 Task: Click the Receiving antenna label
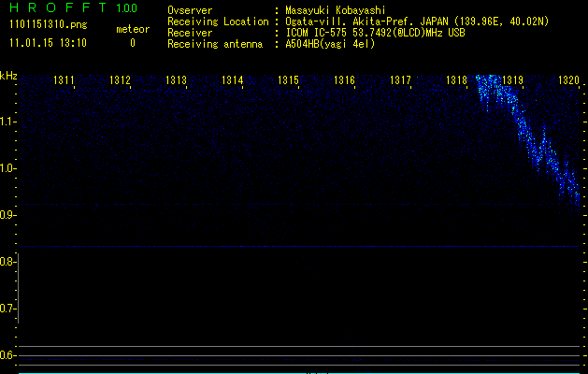click(x=215, y=44)
